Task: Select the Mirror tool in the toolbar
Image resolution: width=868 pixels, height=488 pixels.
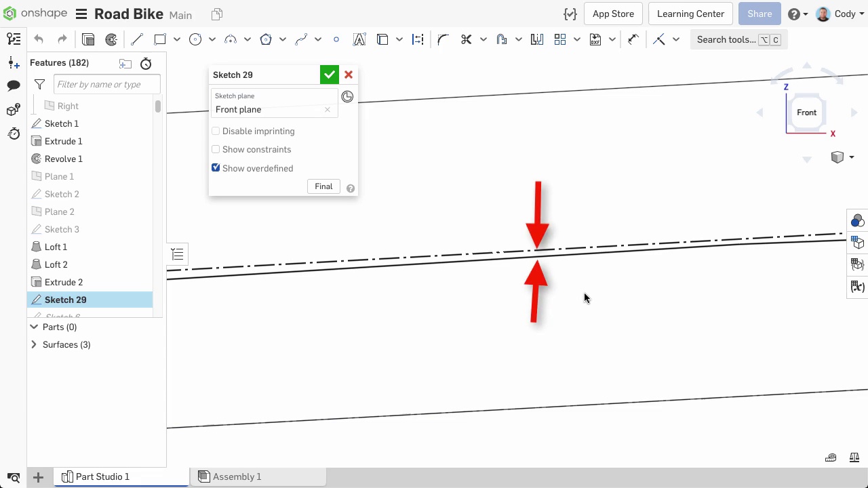Action: 537,40
